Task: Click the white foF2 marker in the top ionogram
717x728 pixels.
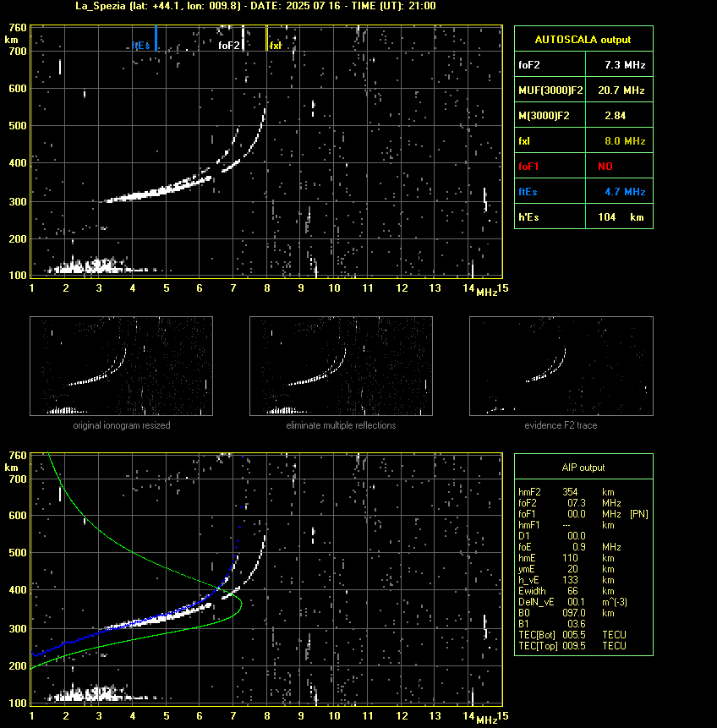Action: pyautogui.click(x=243, y=38)
